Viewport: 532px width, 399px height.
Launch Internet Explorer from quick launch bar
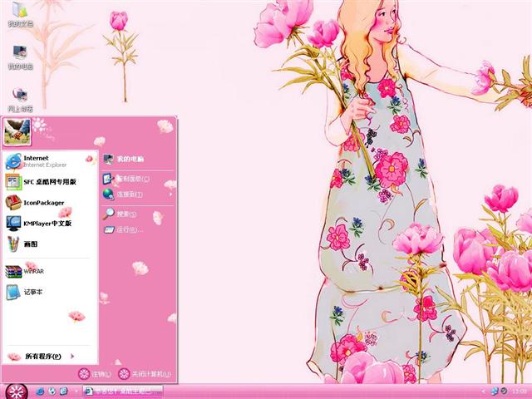(x=40, y=392)
